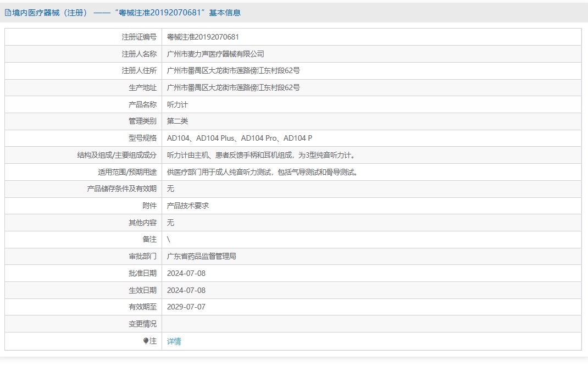This screenshot has height=371, width=588.
Task: Select the 无 value in 其他内容 row
Action: click(170, 223)
